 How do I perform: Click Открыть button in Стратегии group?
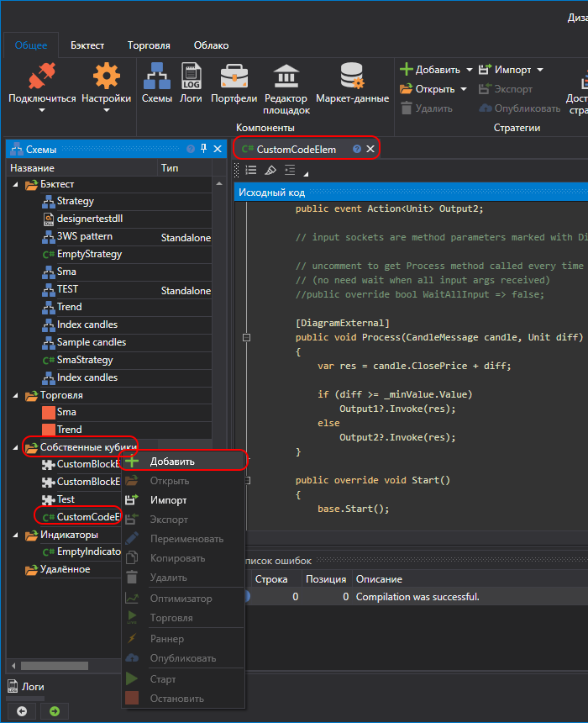(x=428, y=89)
